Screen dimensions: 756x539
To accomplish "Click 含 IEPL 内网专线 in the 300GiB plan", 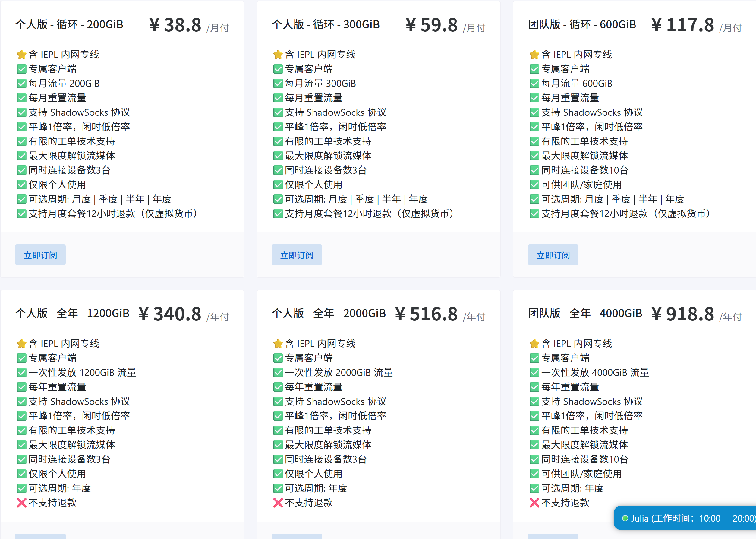I will 320,55.
